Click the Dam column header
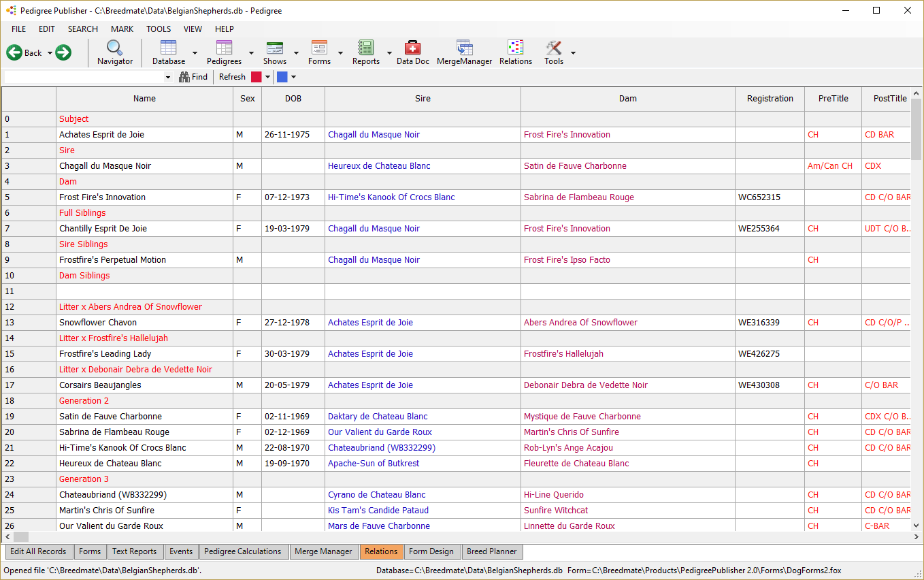This screenshot has width=924, height=580. click(628, 99)
